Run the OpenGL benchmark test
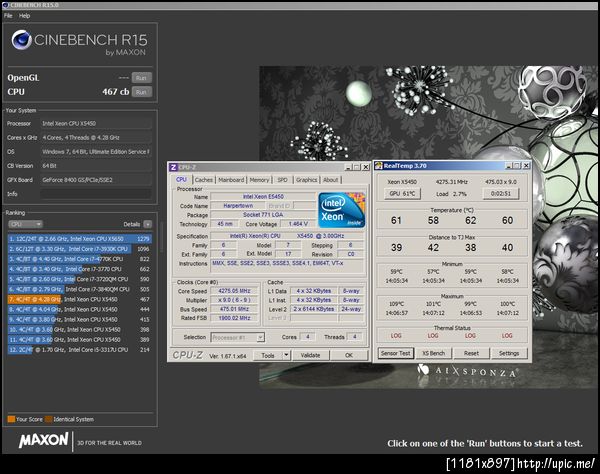This screenshot has height=474, width=600. click(x=142, y=78)
